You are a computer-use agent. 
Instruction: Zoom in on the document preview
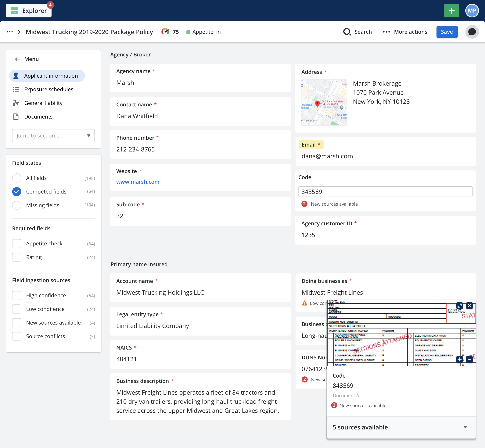(460, 359)
